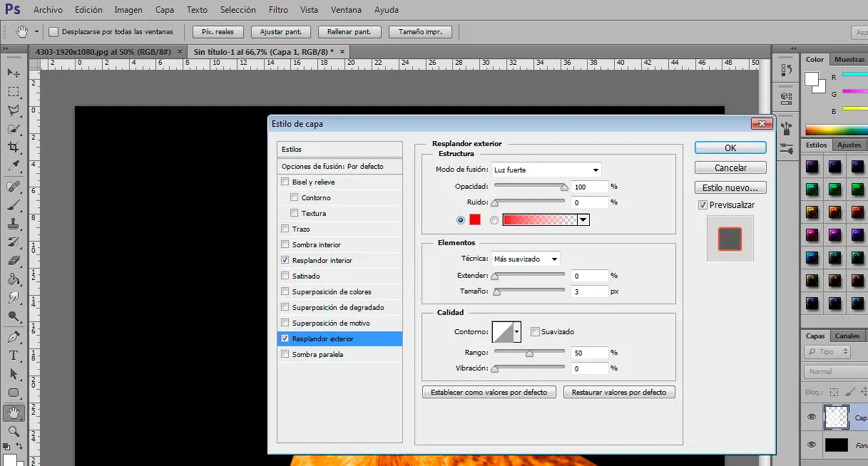The height and width of the screenshot is (466, 868).
Task: Select the Eraser tool
Action: click(14, 261)
